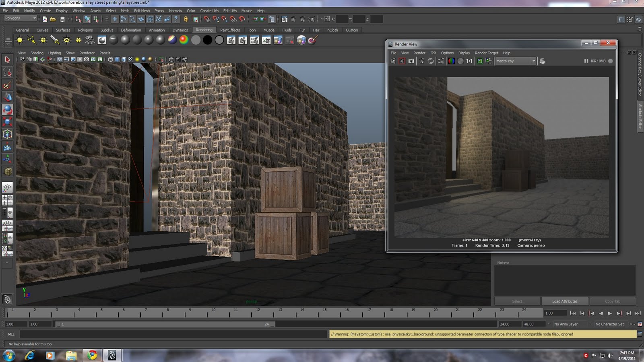Start an IPR render from the Render View toolbar
The width and height of the screenshot is (644, 362).
(x=421, y=61)
